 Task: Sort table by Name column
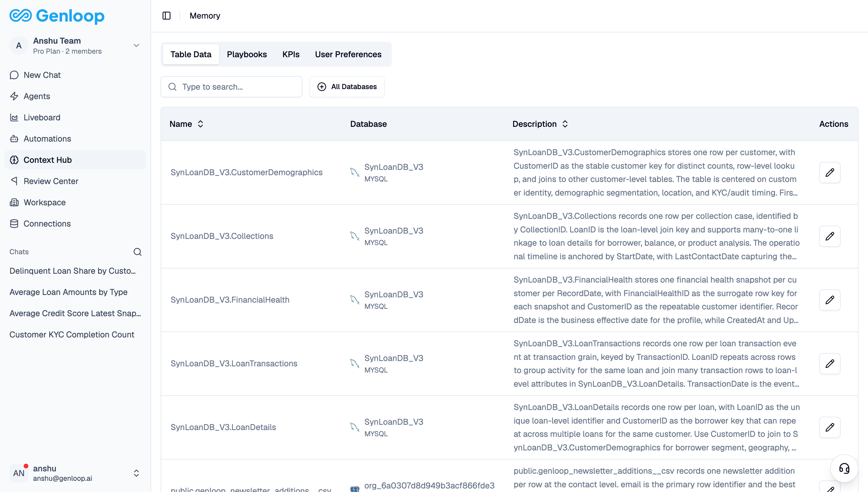click(186, 124)
